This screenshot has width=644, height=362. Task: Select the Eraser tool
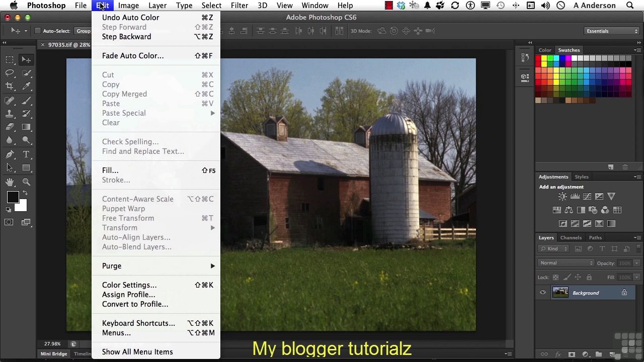[x=10, y=127]
